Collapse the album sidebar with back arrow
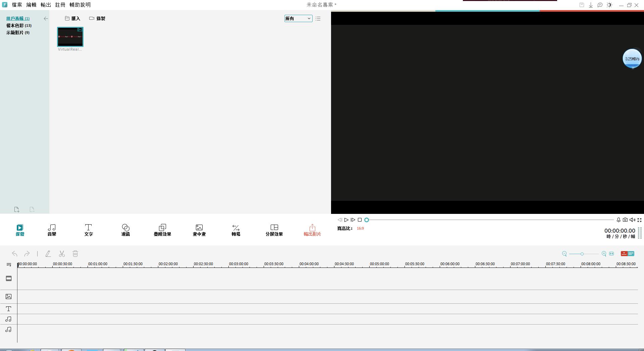This screenshot has height=351, width=644. pyautogui.click(x=46, y=19)
